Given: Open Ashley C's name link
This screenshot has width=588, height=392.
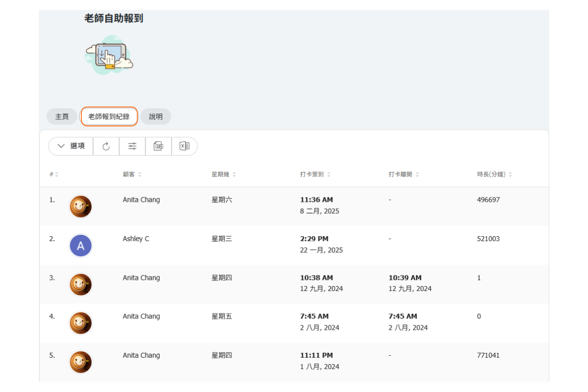Looking at the screenshot, I should click(x=136, y=239).
